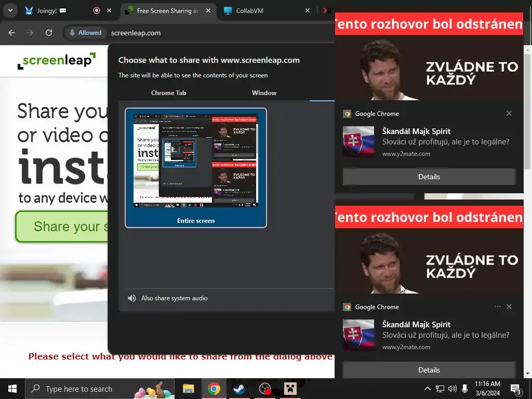Dismiss the bottom Google Chrome notification

(x=509, y=307)
